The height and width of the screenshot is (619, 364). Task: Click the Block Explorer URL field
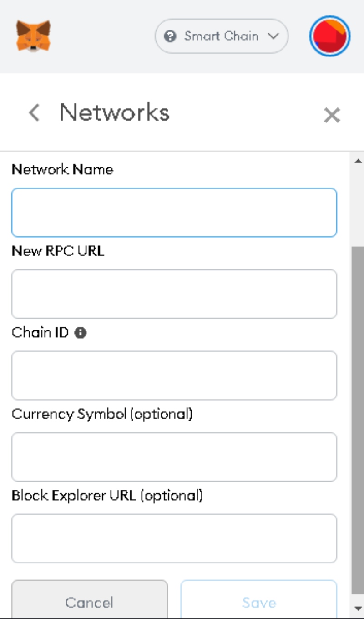click(x=174, y=538)
